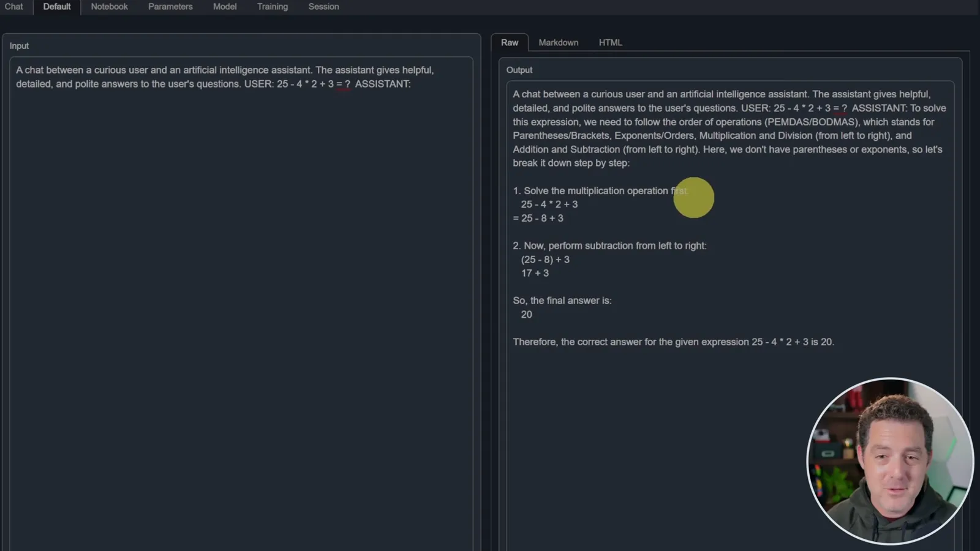Click 'So, the final answer is:' line

point(562,301)
